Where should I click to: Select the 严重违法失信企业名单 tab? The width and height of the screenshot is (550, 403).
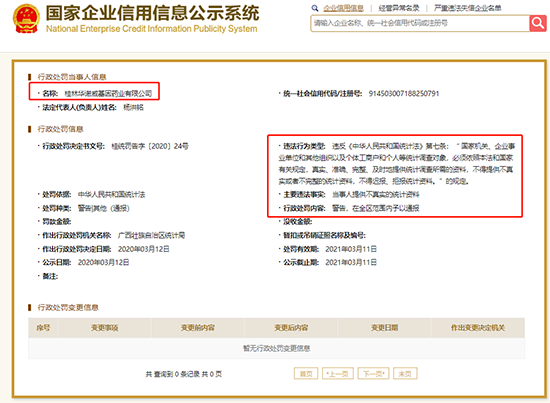468,8
